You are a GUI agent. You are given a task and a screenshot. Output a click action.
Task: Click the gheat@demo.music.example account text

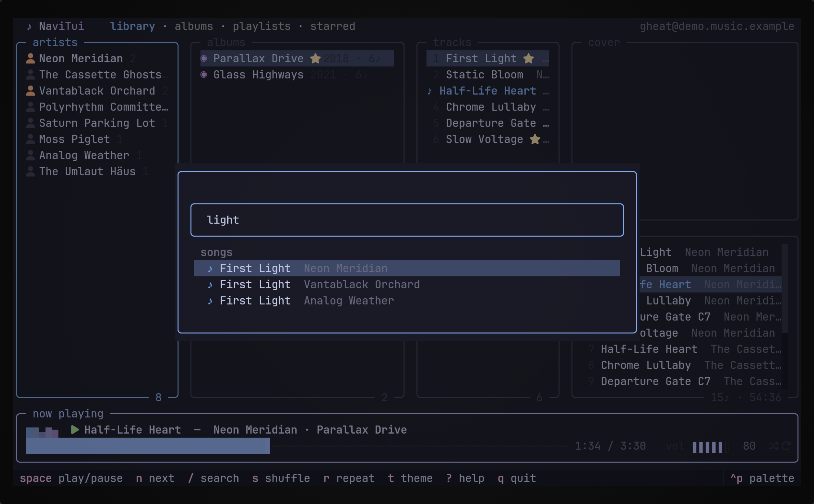[x=717, y=26]
